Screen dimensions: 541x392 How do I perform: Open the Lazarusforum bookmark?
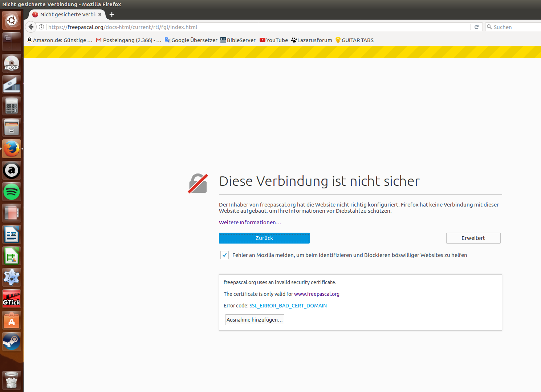point(312,40)
